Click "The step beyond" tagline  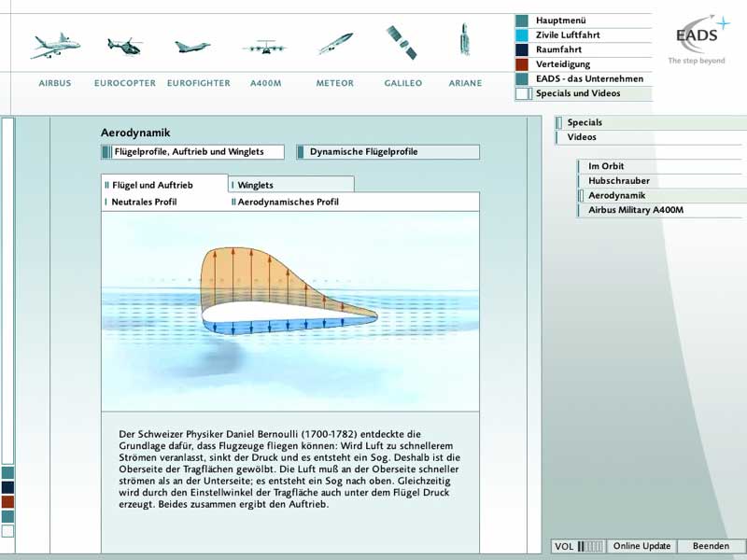point(696,61)
